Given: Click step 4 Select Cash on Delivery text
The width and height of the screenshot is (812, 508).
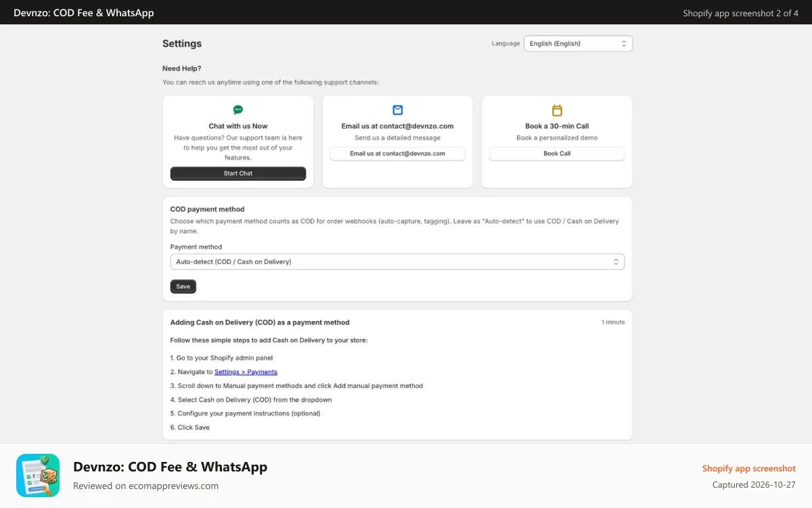Looking at the screenshot, I should tap(251, 400).
